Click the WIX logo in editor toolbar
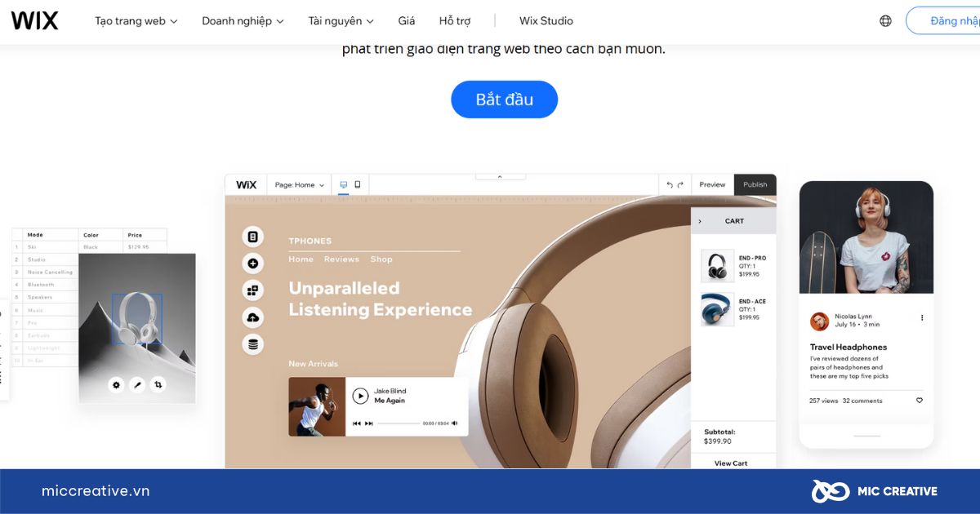 (x=246, y=185)
